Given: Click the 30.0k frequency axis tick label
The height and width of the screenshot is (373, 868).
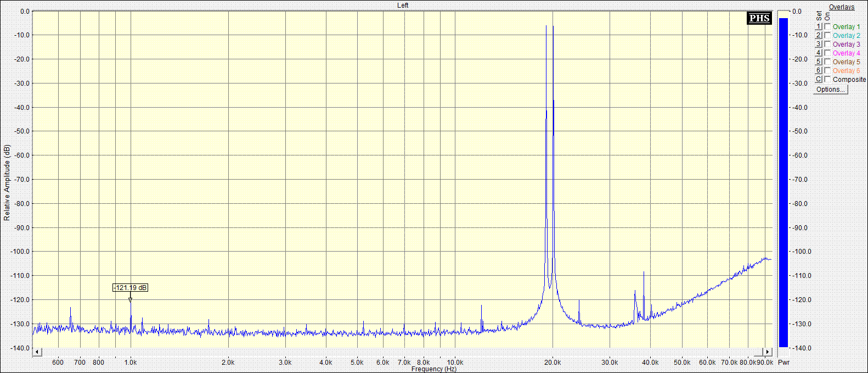Looking at the screenshot, I should point(610,362).
